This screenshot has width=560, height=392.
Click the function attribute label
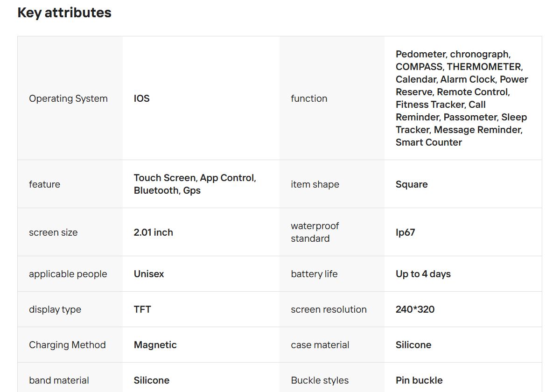point(309,98)
